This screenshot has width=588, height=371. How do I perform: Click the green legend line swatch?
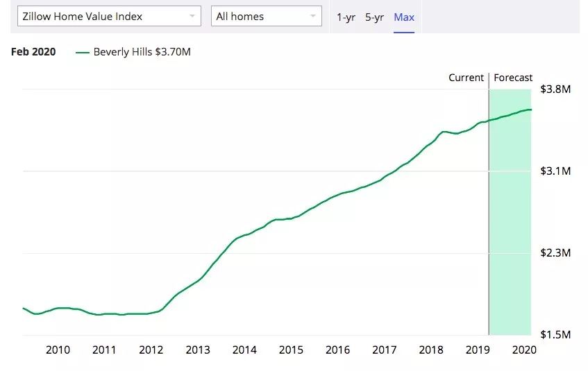click(x=83, y=52)
